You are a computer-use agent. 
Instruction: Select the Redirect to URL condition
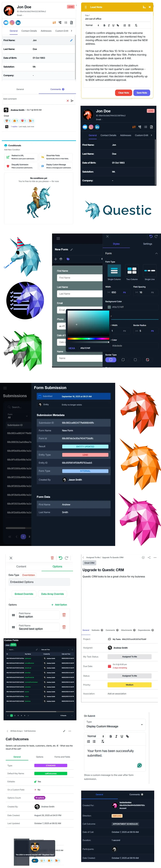pos(21,157)
